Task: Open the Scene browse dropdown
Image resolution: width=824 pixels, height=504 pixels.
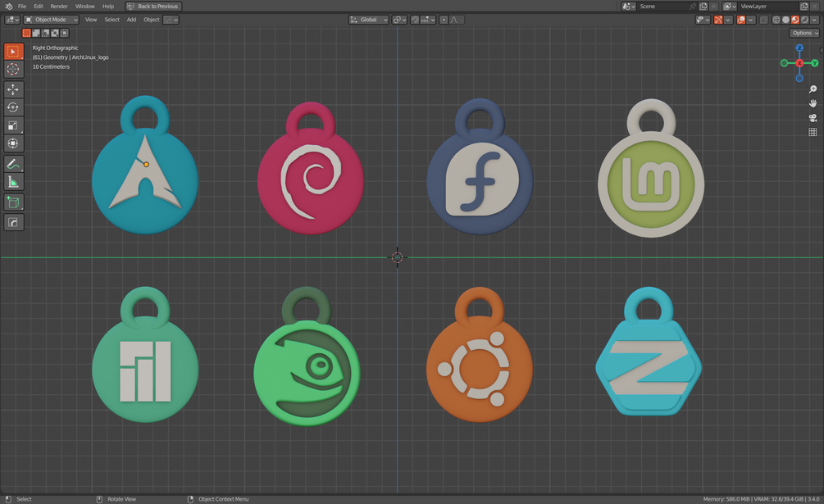Action: (x=629, y=7)
